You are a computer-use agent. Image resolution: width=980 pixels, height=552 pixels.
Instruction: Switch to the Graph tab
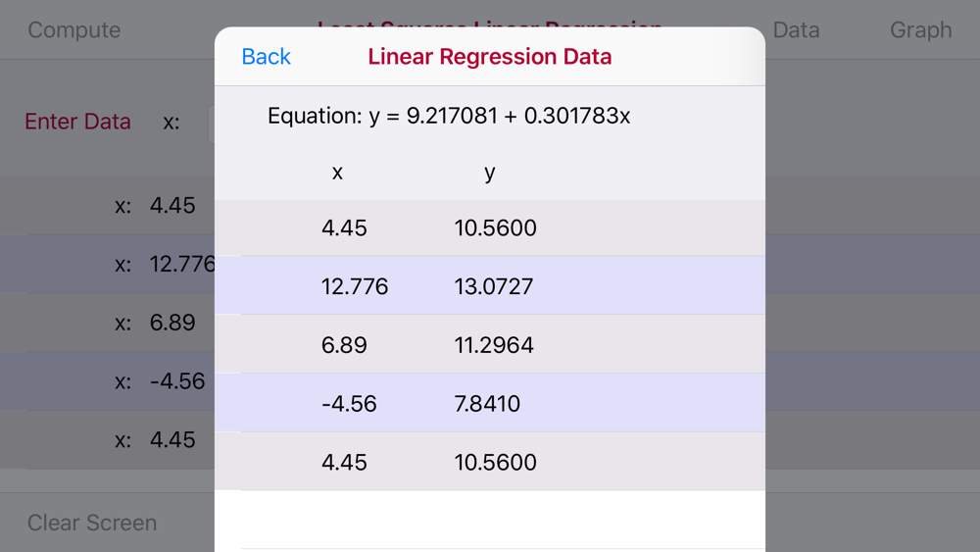click(920, 30)
